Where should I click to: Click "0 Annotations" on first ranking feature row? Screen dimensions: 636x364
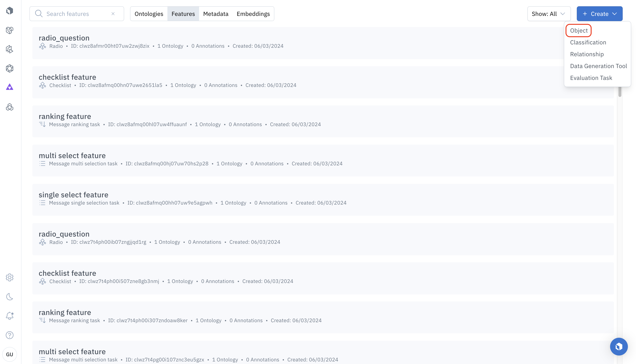click(x=245, y=124)
